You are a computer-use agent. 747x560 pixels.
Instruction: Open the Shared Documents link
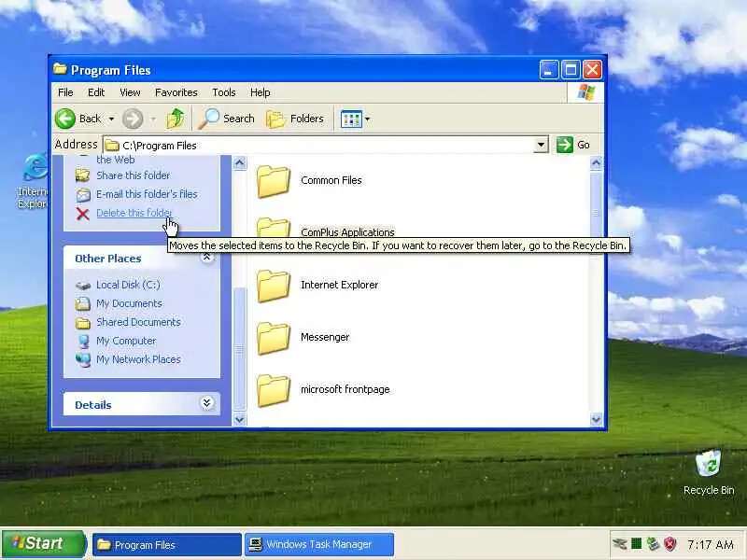coord(138,322)
